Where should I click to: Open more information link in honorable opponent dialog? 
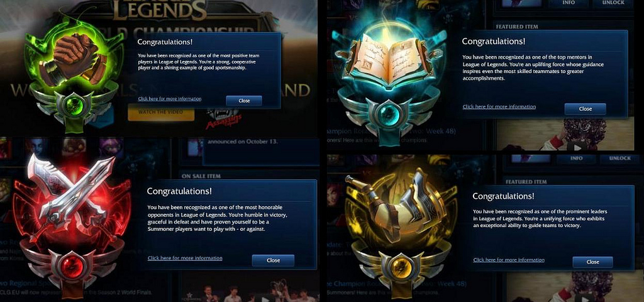click(x=185, y=258)
